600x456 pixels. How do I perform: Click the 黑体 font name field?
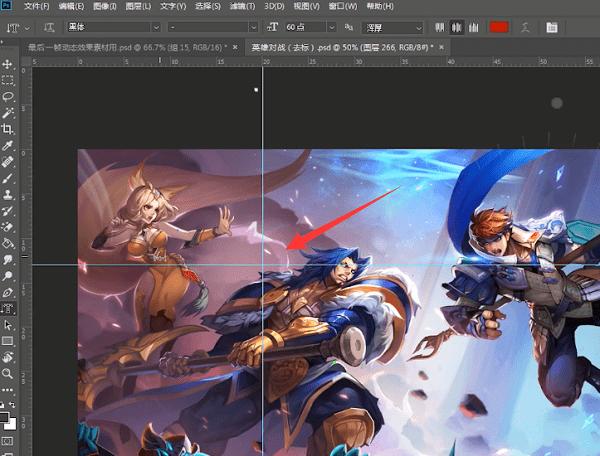[109, 27]
